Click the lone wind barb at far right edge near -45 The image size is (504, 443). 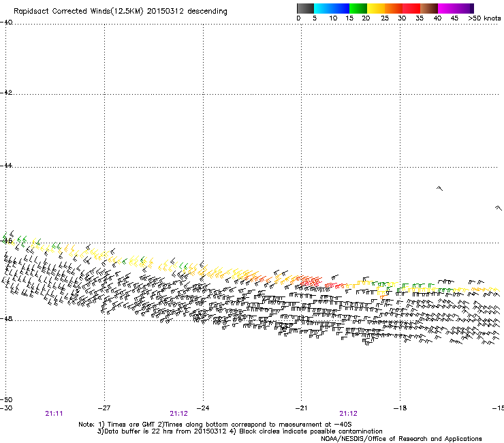pyautogui.click(x=499, y=208)
